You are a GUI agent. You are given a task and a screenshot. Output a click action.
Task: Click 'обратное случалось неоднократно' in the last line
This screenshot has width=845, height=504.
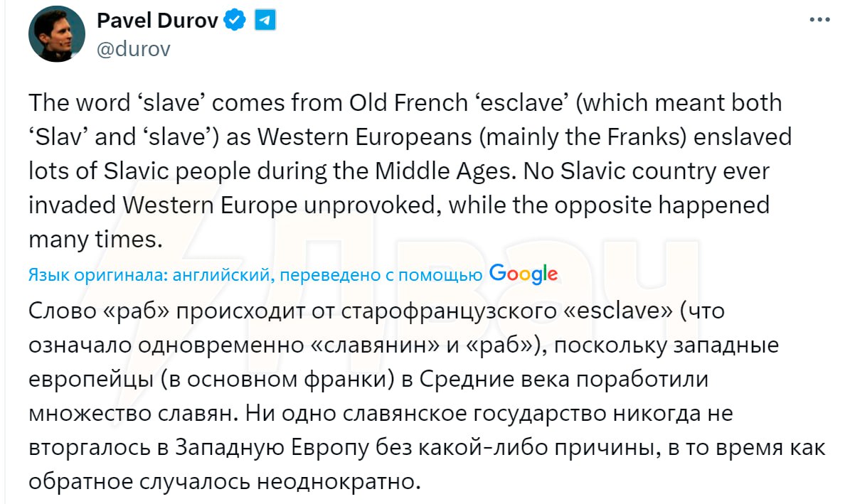tap(224, 481)
